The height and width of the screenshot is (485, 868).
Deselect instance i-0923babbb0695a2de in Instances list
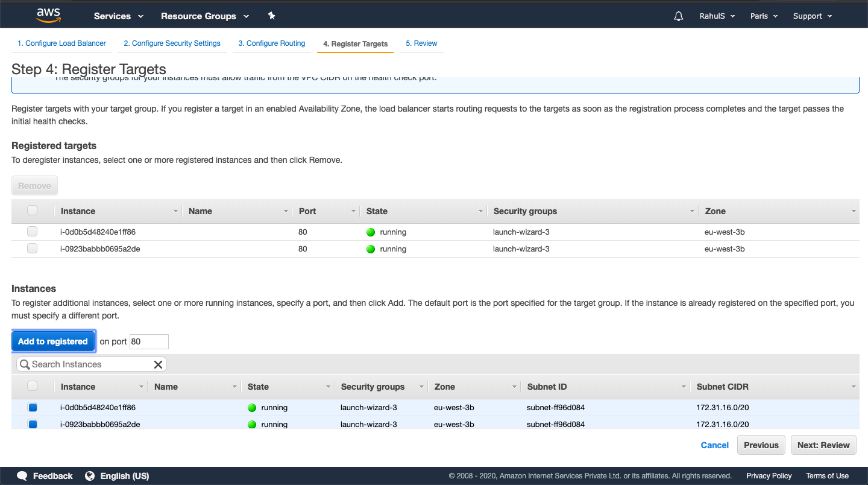pyautogui.click(x=33, y=424)
